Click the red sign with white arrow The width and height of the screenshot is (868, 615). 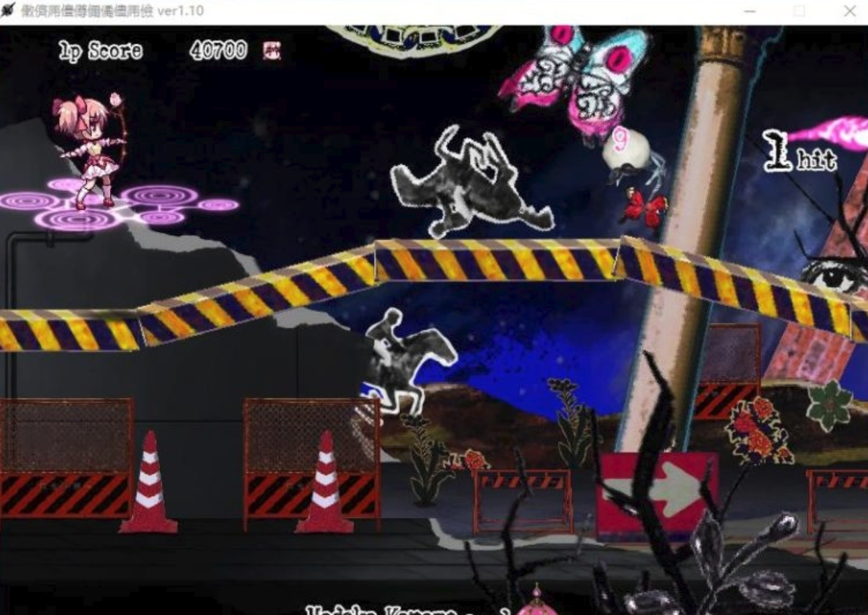pos(657,495)
